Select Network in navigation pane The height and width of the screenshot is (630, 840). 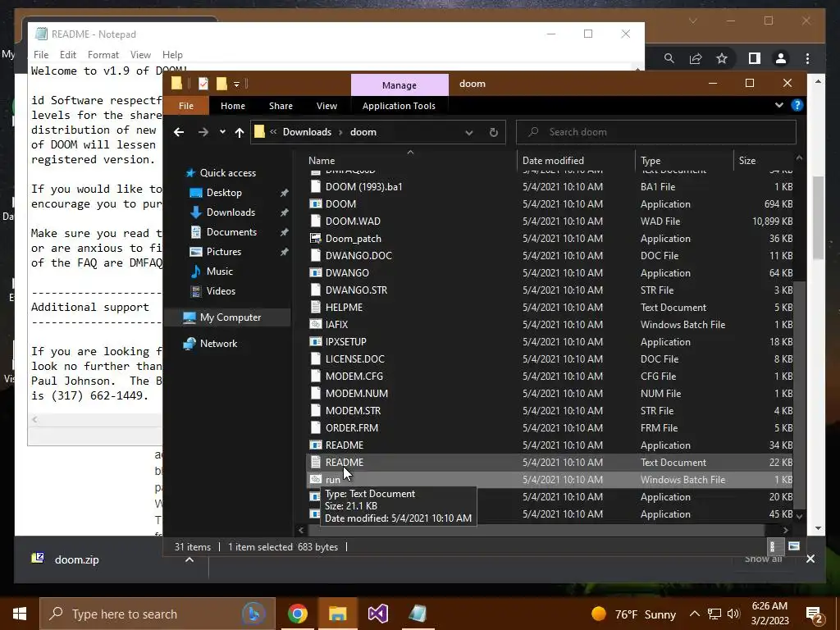coord(218,344)
